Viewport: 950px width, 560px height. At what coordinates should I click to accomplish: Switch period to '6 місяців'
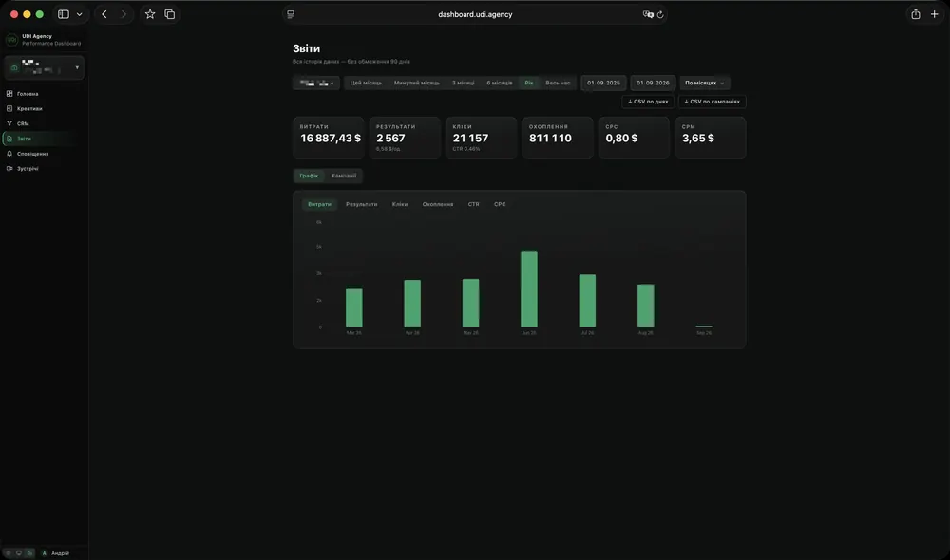click(x=500, y=83)
